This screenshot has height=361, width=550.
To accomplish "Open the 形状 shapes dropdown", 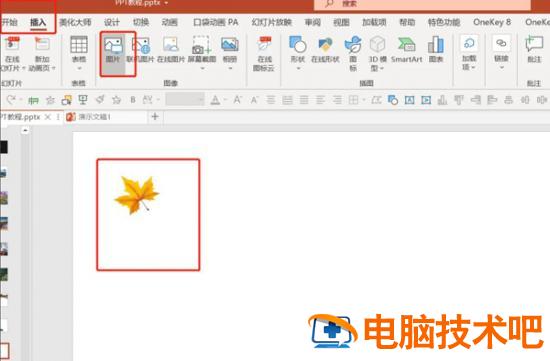I will click(x=298, y=68).
